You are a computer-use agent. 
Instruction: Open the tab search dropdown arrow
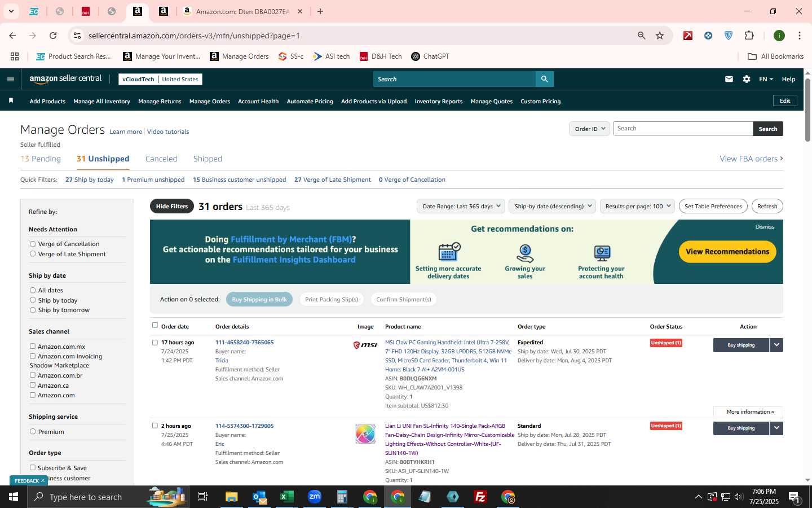pos(11,11)
